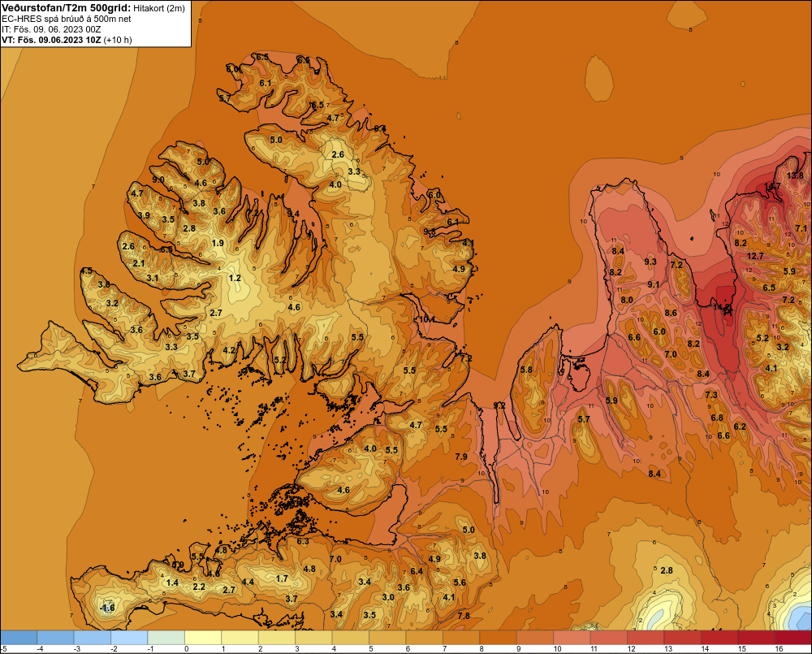Click the 10.1 temperature label
Image resolution: width=812 pixels, height=654 pixels.
[427, 319]
